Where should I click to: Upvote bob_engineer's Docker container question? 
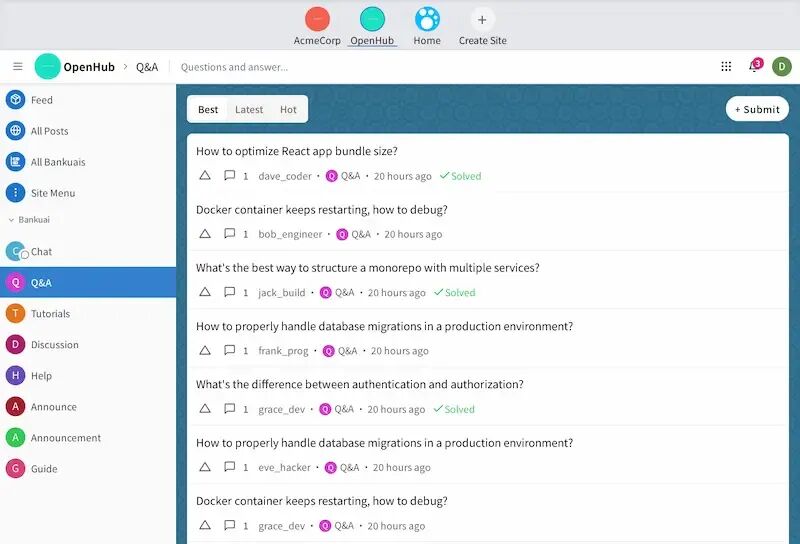(205, 234)
